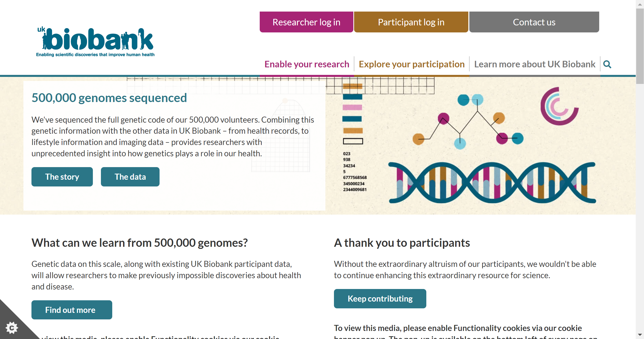Open Researcher log in

306,22
